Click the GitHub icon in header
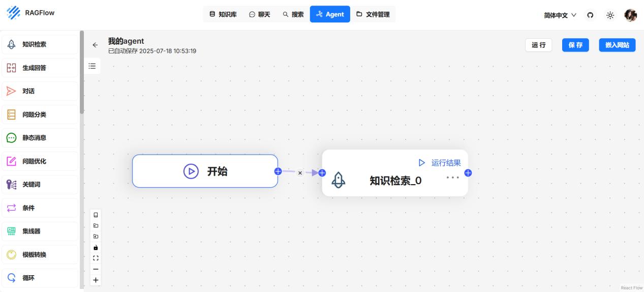Screen dimensions: 644x292 click(590, 15)
